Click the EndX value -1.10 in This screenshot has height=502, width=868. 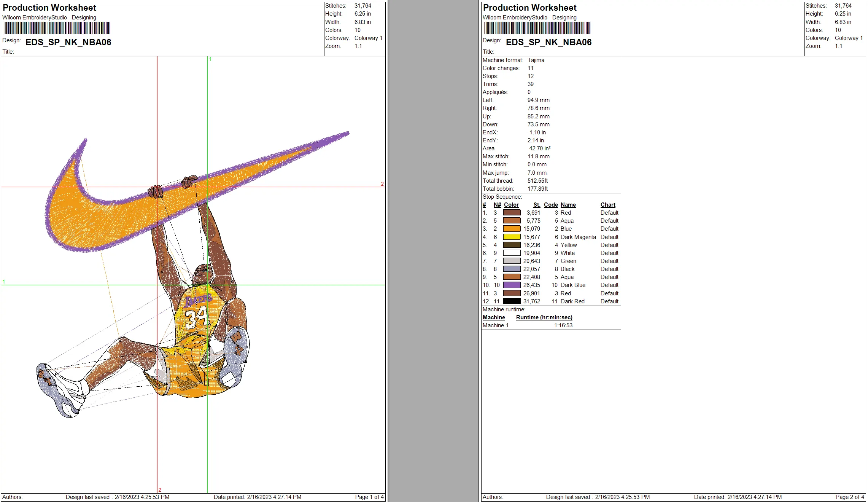point(537,132)
